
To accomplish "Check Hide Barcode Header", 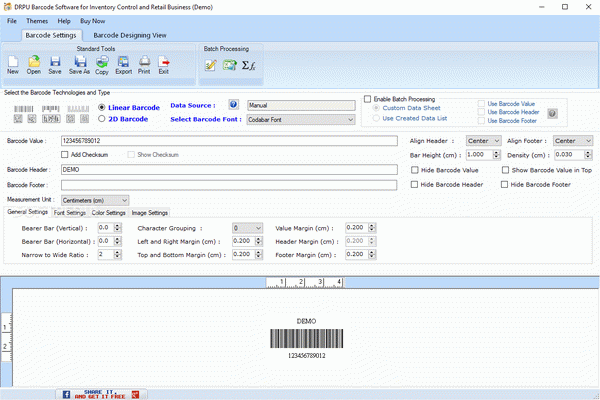I will [414, 184].
